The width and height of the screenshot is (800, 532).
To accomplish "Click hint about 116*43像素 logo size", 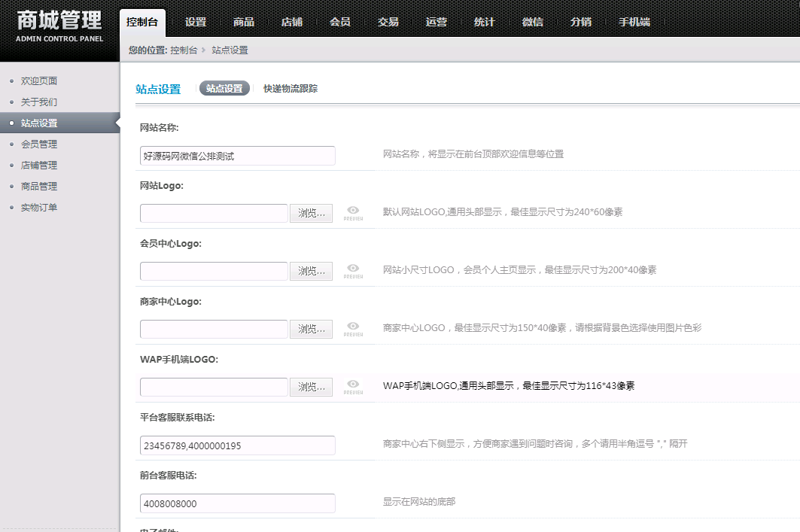I will (x=509, y=386).
